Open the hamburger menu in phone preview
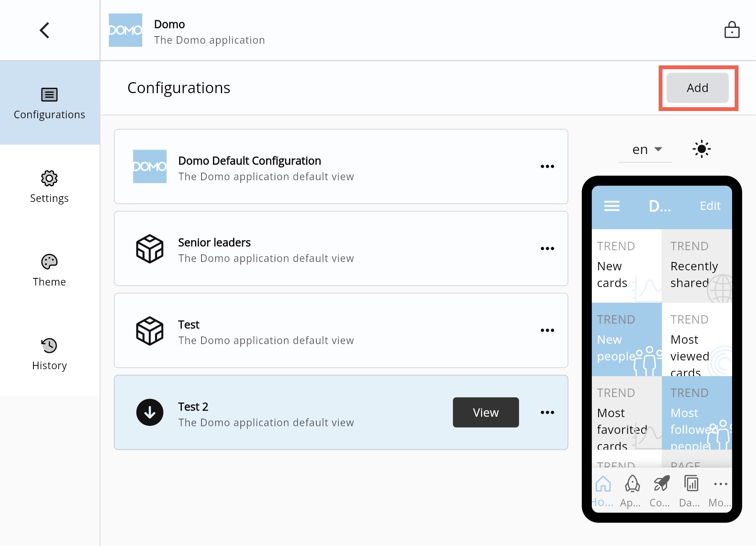This screenshot has width=756, height=546. coord(612,206)
